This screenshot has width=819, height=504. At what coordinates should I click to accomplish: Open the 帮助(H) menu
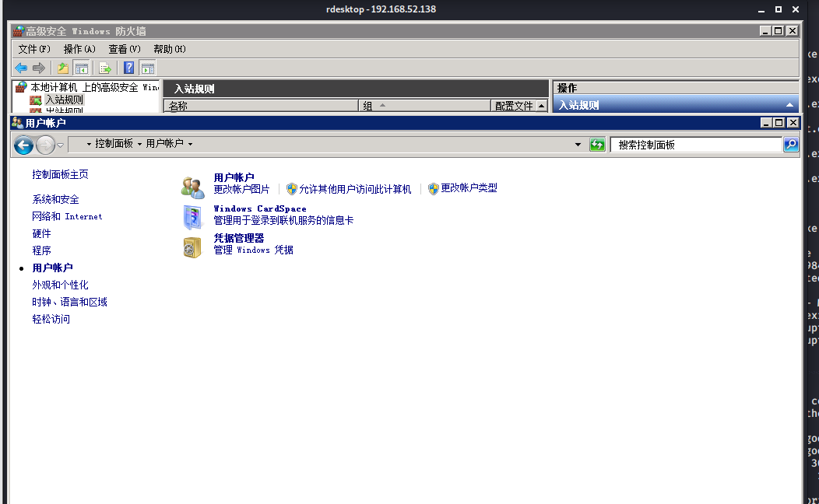coord(169,49)
